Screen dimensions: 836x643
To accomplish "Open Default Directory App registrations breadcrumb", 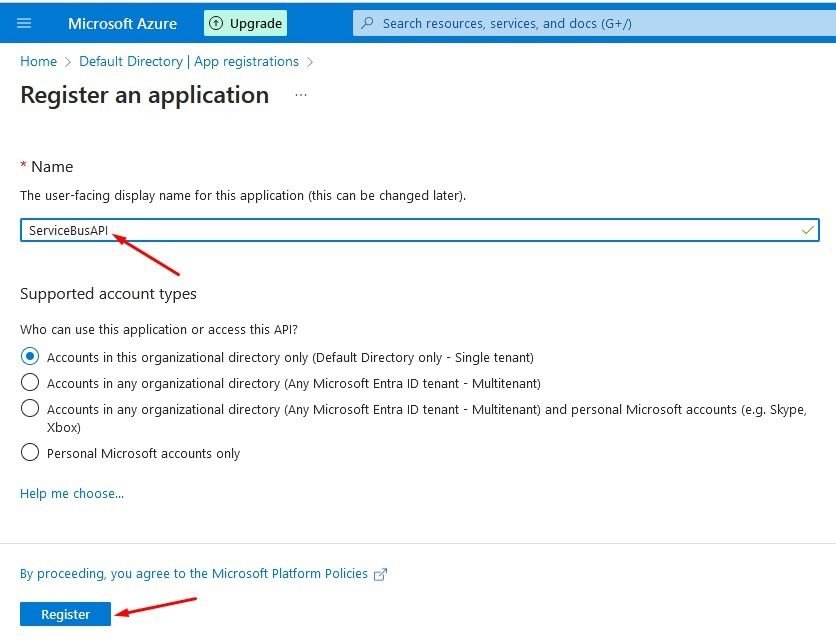I will (189, 61).
